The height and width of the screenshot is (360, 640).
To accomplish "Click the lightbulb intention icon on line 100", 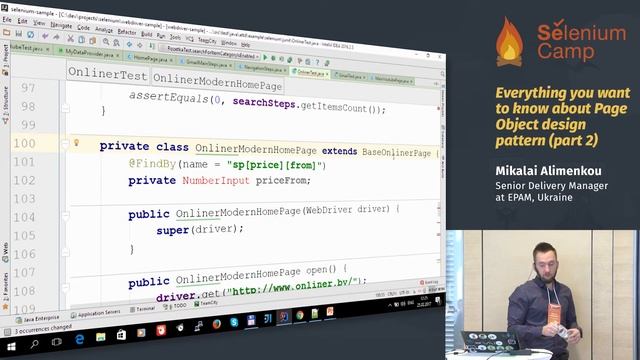I will click(76, 142).
